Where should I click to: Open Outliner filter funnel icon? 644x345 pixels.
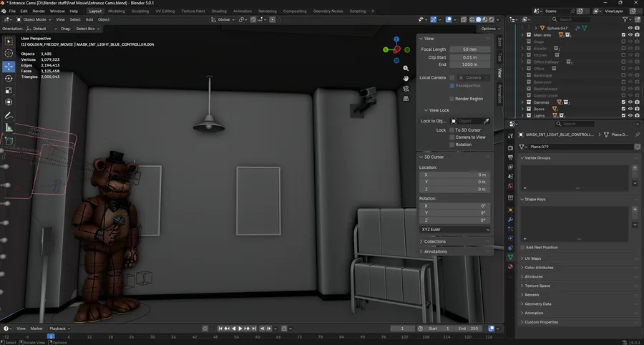click(625, 20)
